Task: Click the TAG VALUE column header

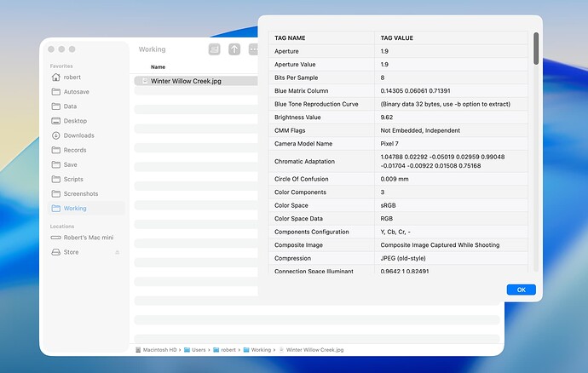Action: tap(451, 37)
